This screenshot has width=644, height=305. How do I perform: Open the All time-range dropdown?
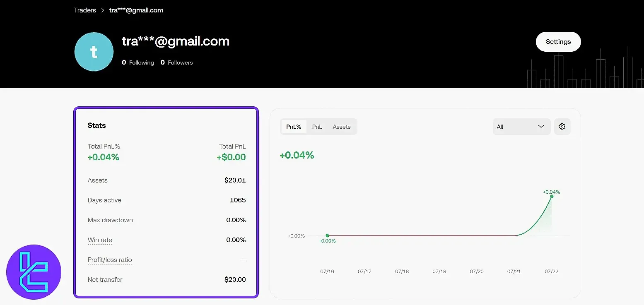click(521, 127)
